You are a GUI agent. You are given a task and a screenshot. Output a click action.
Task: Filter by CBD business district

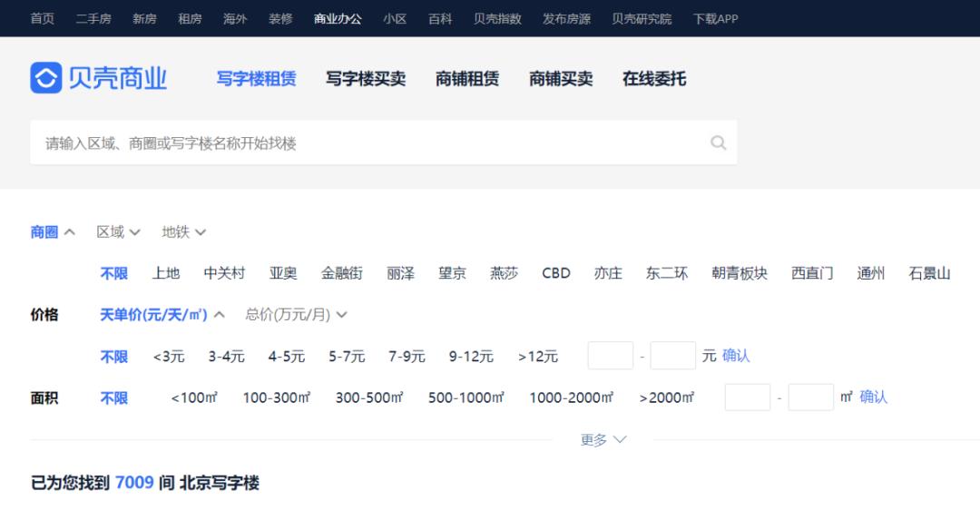[556, 273]
